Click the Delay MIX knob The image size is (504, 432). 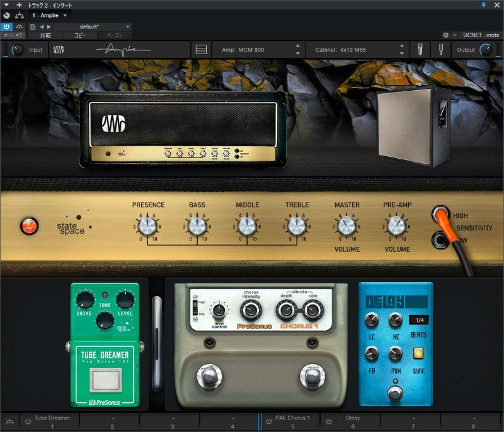[396, 353]
